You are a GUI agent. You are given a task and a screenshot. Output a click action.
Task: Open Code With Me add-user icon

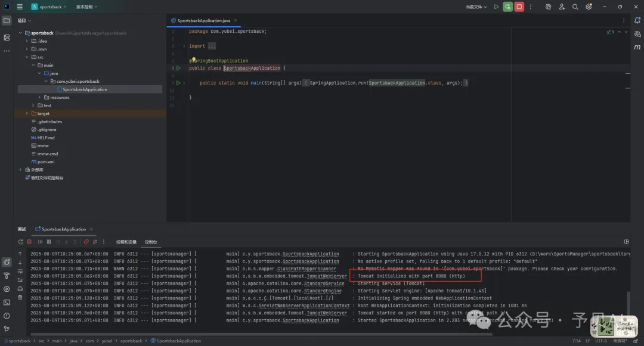[x=562, y=7]
